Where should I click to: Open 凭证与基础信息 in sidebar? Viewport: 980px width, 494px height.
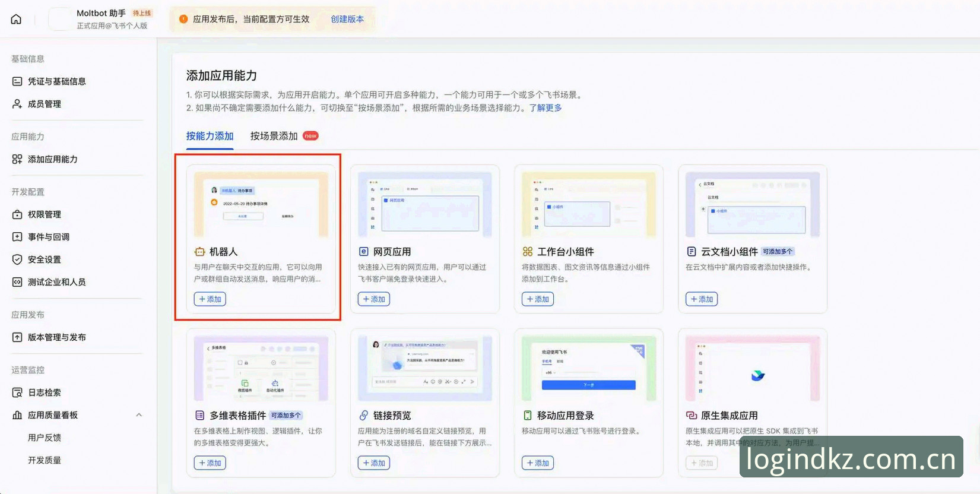tap(56, 81)
